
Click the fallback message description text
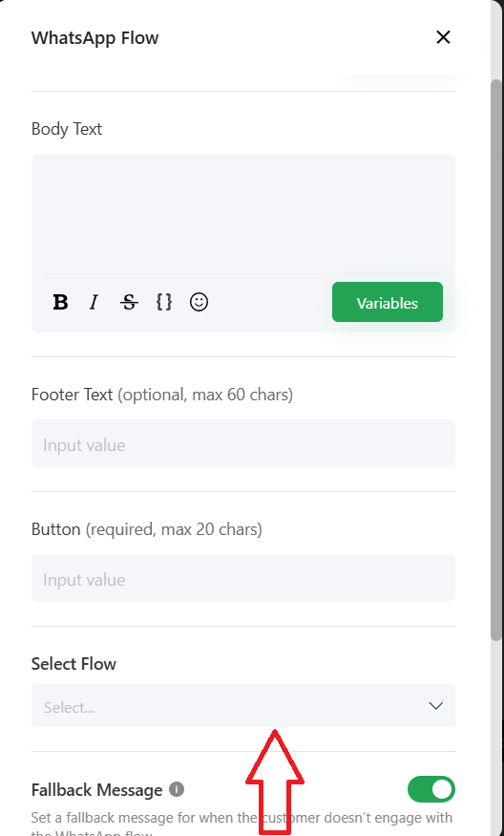(x=241, y=824)
